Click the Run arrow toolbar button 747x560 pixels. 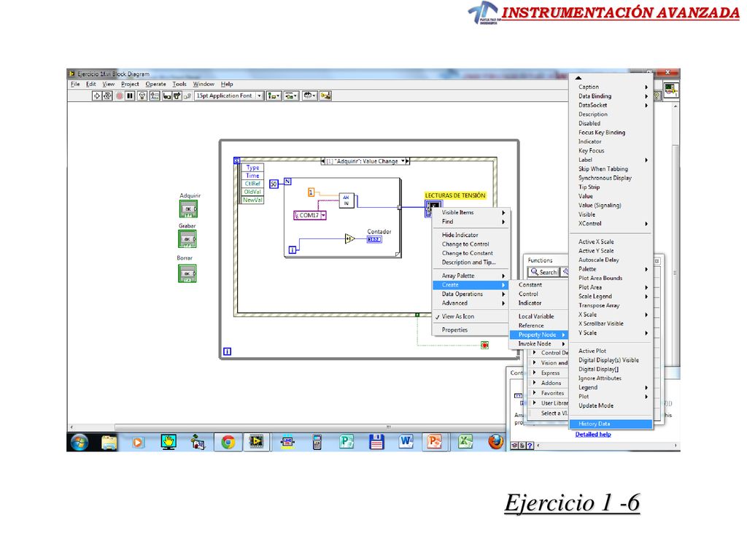97,96
